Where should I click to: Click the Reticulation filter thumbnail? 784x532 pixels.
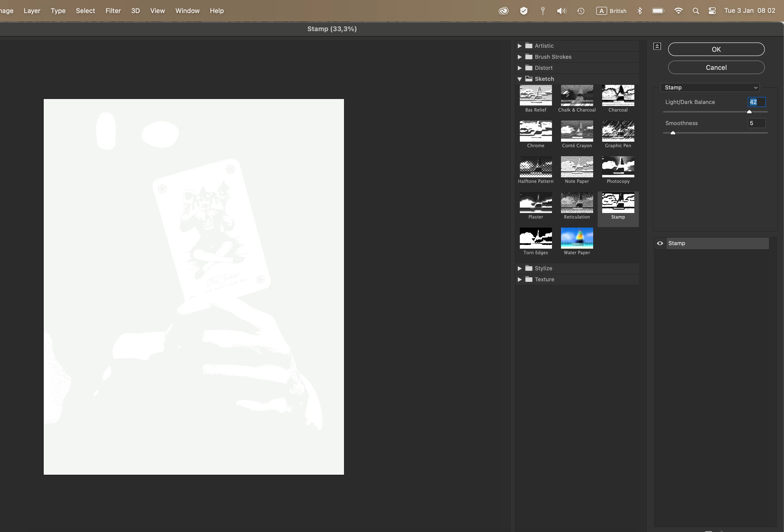[577, 202]
